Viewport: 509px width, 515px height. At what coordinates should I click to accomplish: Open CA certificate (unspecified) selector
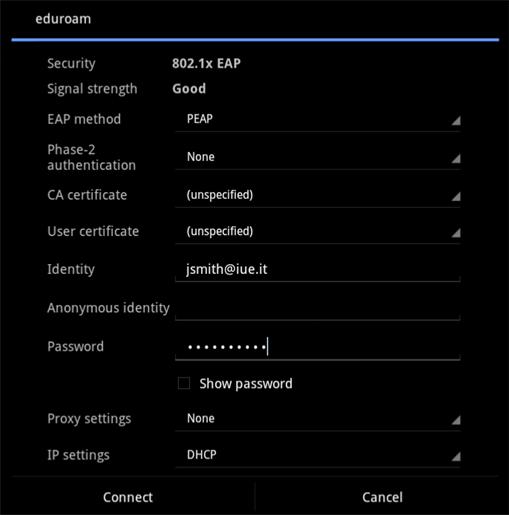pyautogui.click(x=318, y=195)
